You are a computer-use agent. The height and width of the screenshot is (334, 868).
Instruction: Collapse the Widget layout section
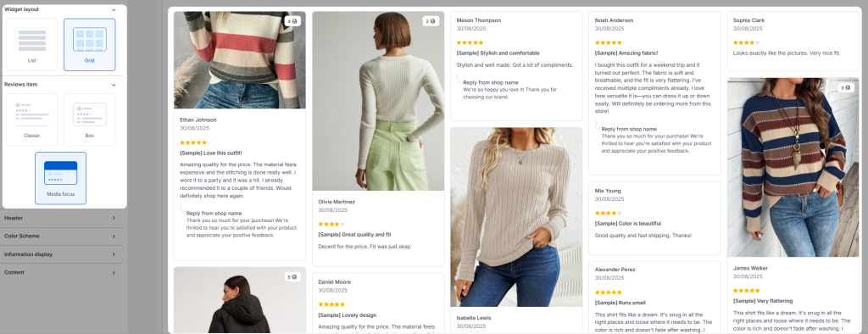point(114,9)
